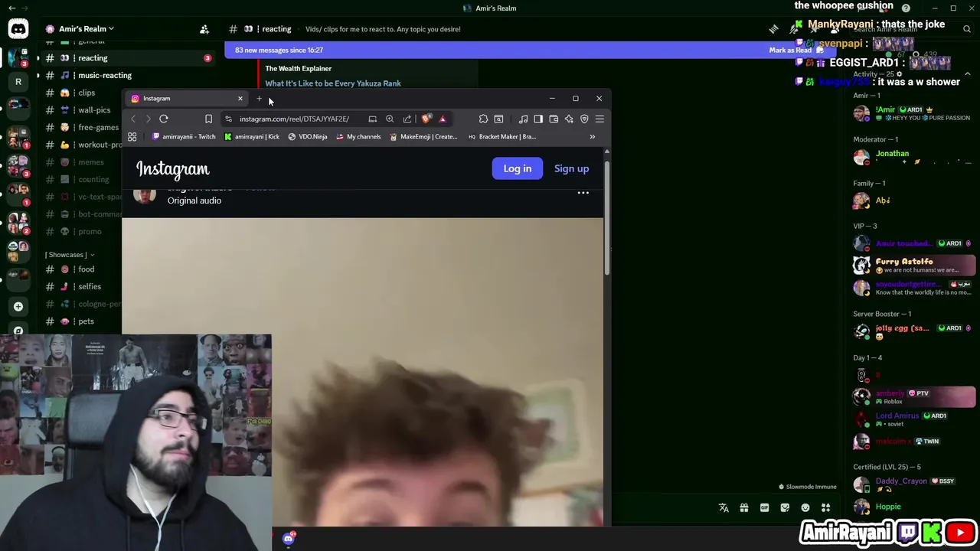Open member Daddy_Crayon's profile
This screenshot has height=551, width=980.
pos(914,485)
